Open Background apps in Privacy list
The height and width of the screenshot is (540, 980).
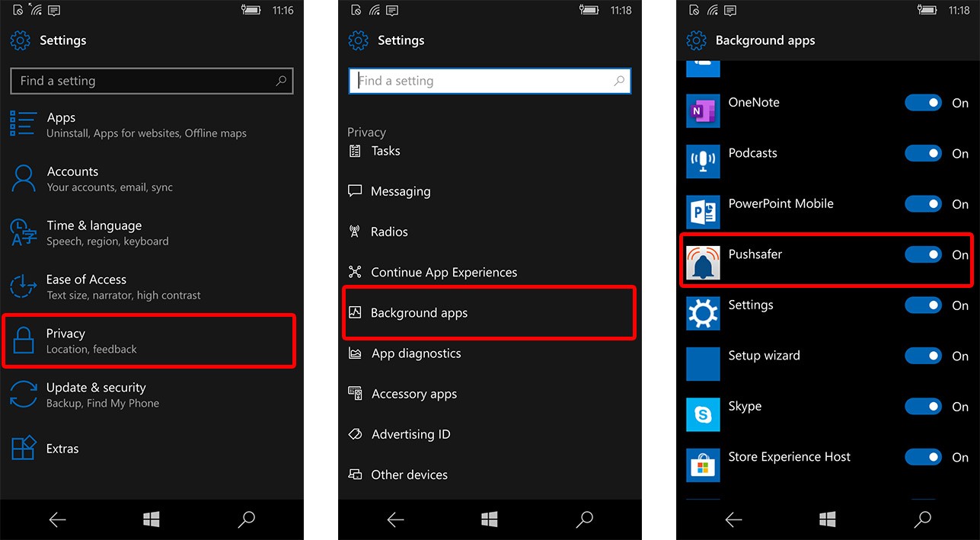[x=489, y=312]
